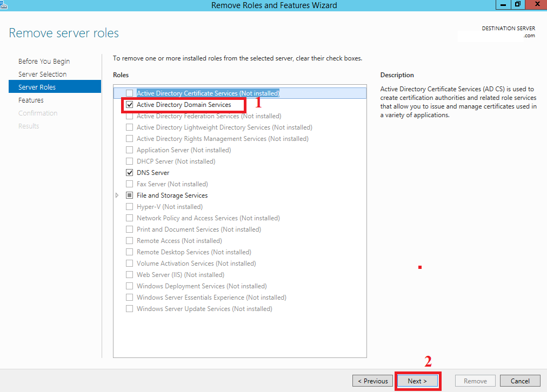Toggle the File and Storage Services checkbox
547x392 pixels.
point(129,195)
